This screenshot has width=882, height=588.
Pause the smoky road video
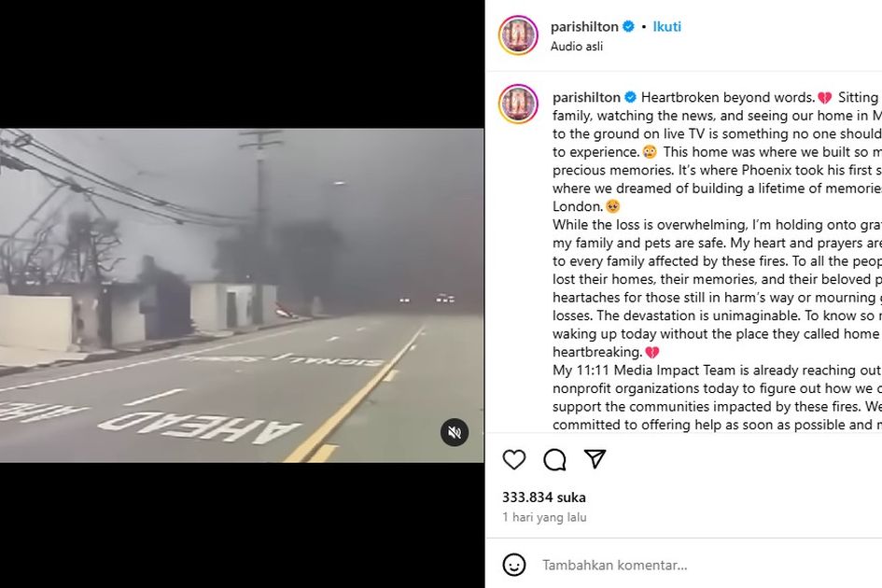[242, 296]
